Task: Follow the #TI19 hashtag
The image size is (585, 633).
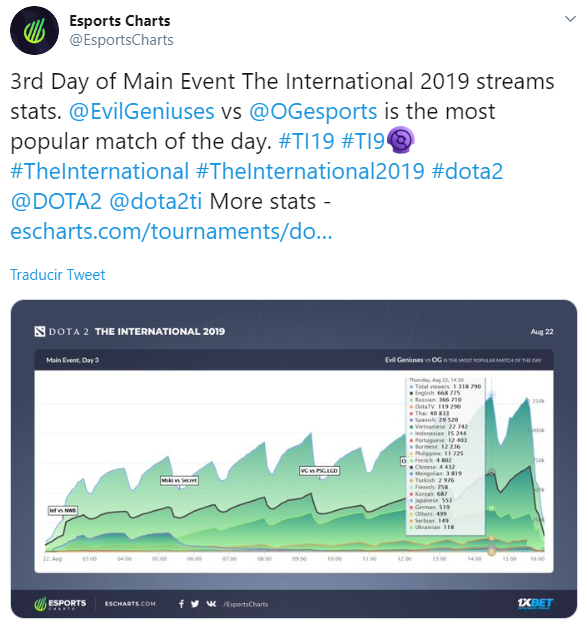Action: pos(306,141)
